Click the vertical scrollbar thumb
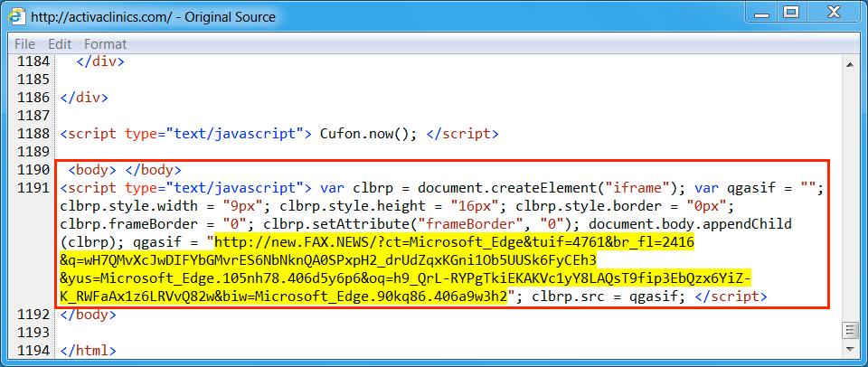Screen dimensions: 868x367 [849, 331]
